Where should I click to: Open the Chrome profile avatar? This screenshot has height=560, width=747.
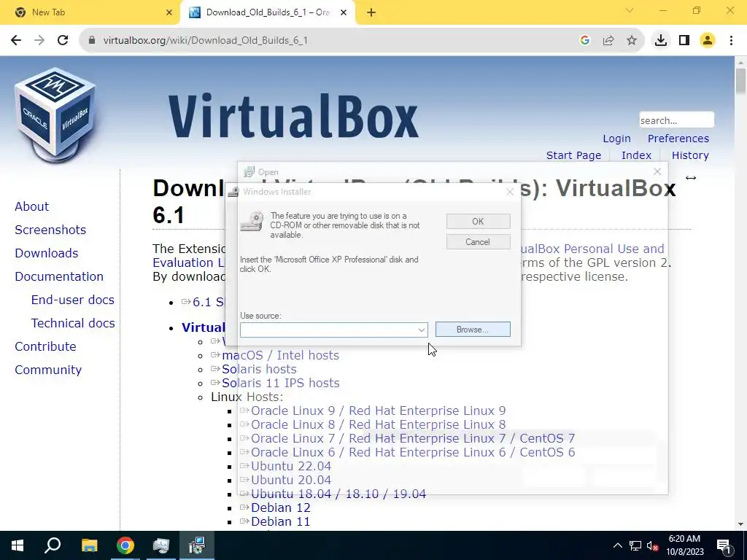[x=708, y=41]
